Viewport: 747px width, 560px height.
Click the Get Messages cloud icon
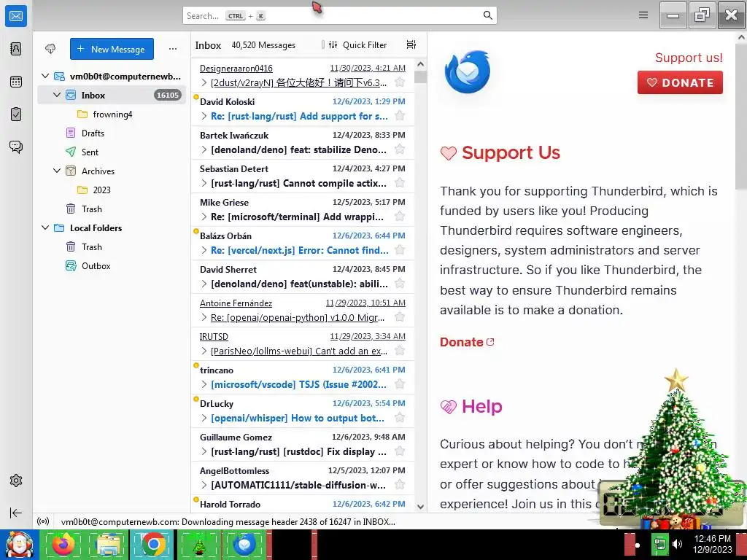tap(50, 49)
